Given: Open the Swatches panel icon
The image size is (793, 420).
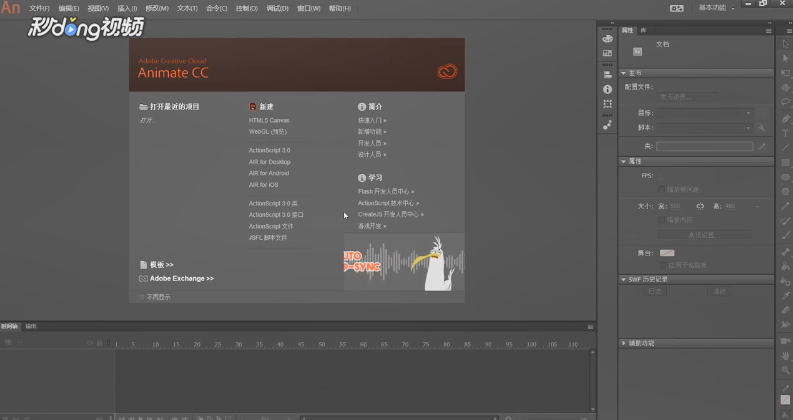Looking at the screenshot, I should (x=607, y=53).
